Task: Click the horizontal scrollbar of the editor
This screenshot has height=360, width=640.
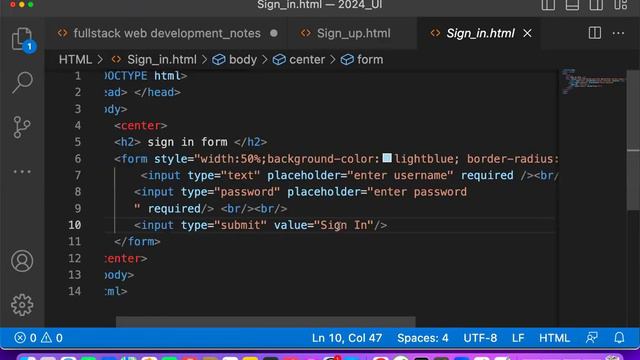Action: pyautogui.click(x=265, y=322)
